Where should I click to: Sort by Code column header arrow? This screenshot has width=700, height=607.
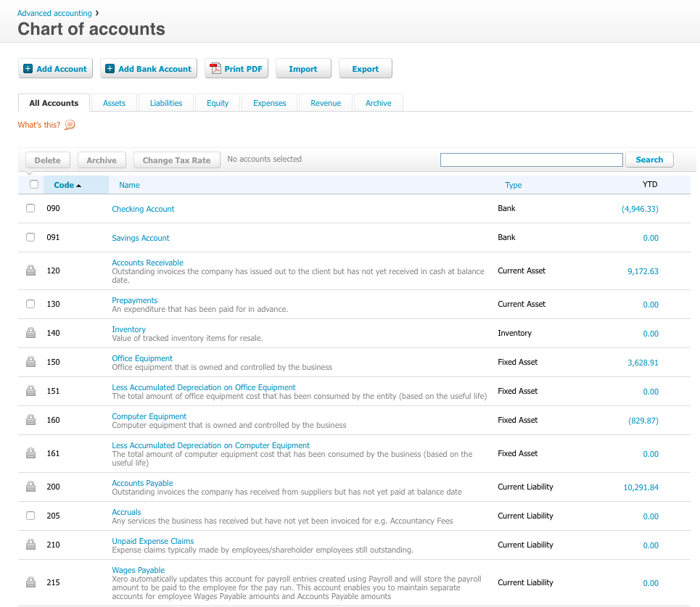pos(78,186)
